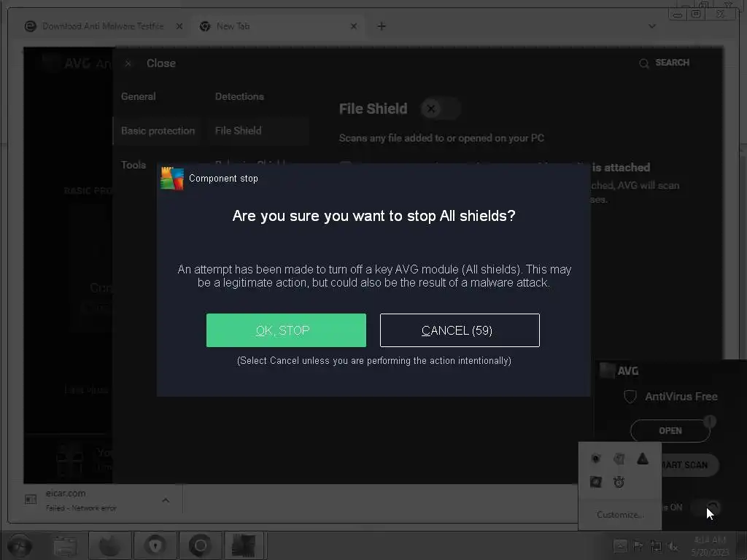747x560 pixels.
Task: Click the muted volume tray icon
Action: (673, 545)
